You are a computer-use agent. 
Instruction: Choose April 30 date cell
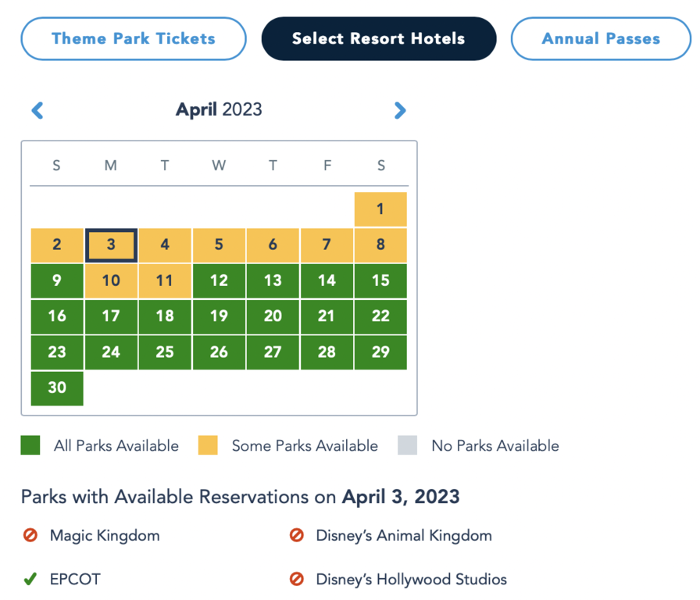(x=57, y=388)
